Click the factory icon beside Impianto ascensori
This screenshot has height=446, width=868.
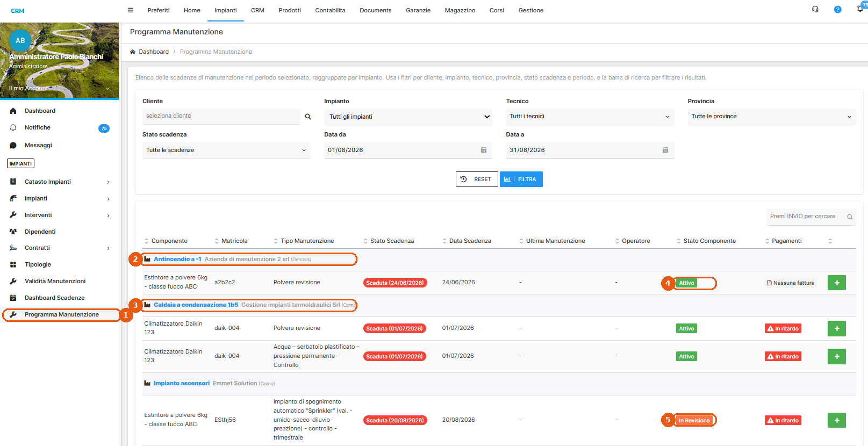[x=147, y=383]
